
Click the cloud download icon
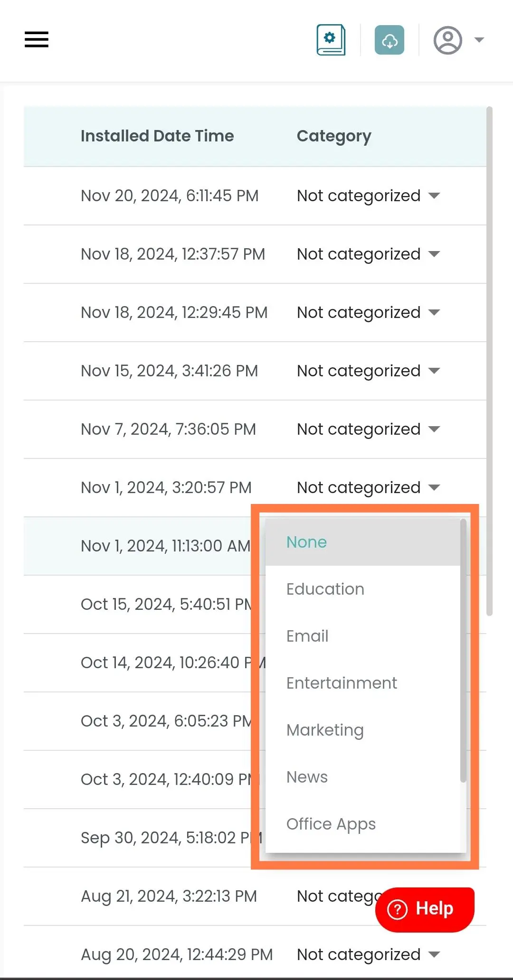389,40
